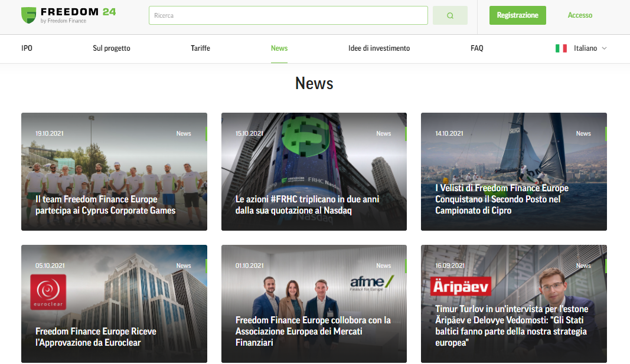Click News tag on the 15.10.2021 card
630x364 pixels.
pyautogui.click(x=383, y=133)
